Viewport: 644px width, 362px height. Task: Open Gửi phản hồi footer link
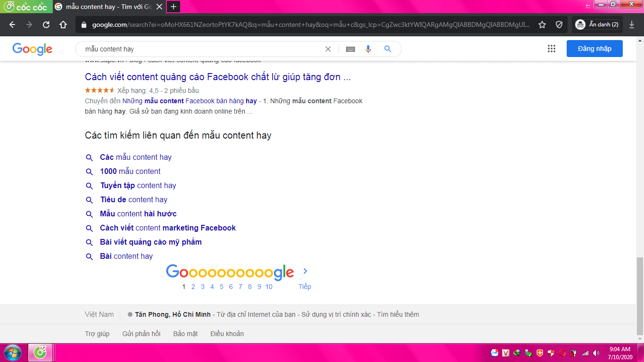[x=141, y=334]
